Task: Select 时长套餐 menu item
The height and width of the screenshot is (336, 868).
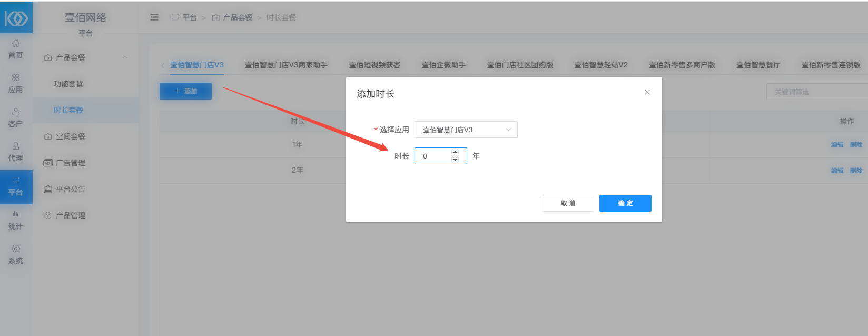Action: click(x=68, y=110)
